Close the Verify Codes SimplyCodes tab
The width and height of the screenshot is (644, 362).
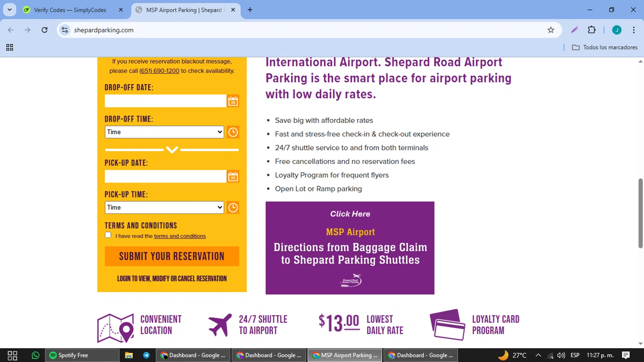pyautogui.click(x=121, y=10)
